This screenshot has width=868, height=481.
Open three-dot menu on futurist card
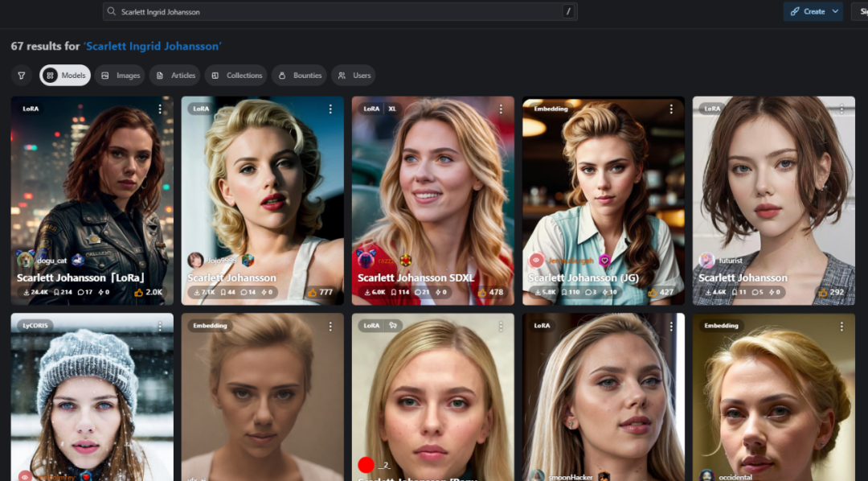[842, 109]
